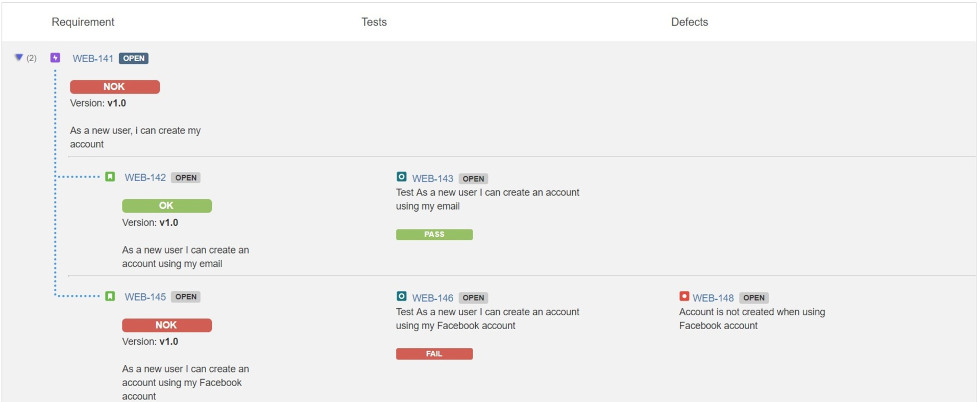Image resolution: width=980 pixels, height=402 pixels.
Task: Click the red defect icon beside WEB-148
Action: [684, 296]
